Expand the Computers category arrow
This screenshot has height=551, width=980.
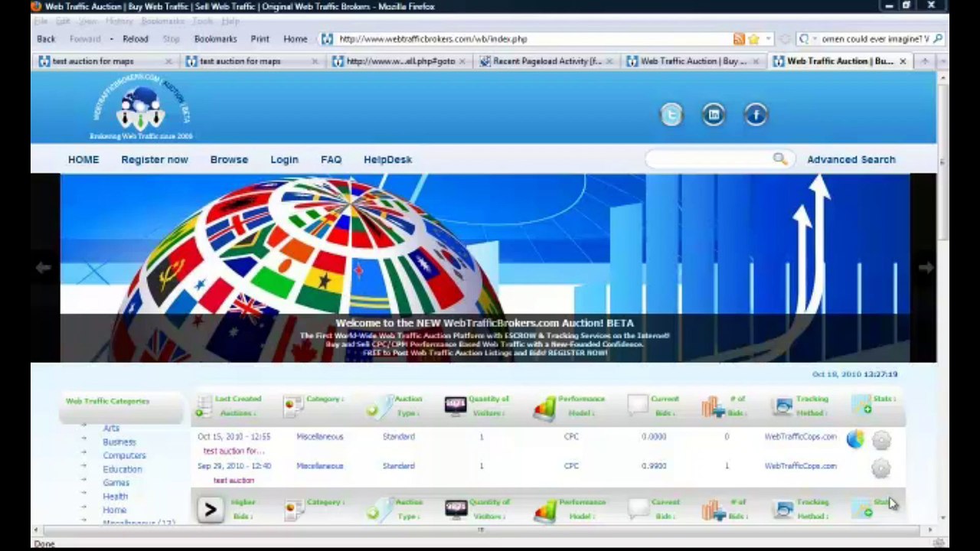click(x=84, y=452)
